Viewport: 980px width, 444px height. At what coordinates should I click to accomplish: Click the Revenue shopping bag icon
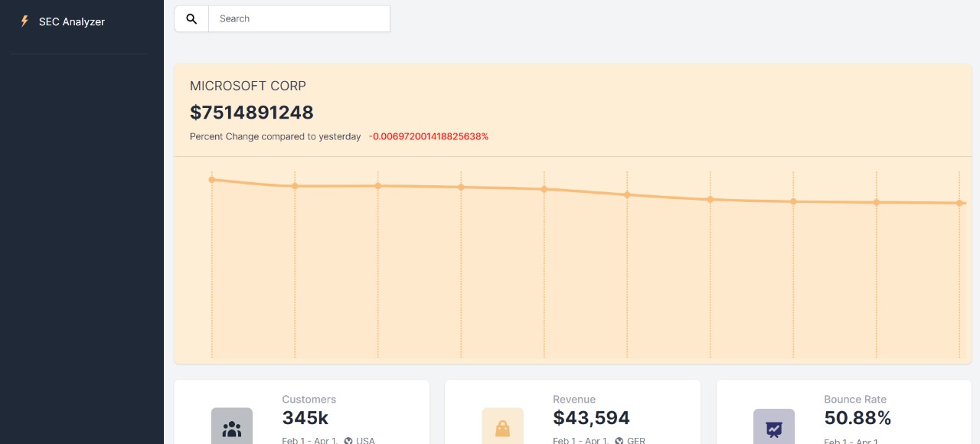[503, 429]
